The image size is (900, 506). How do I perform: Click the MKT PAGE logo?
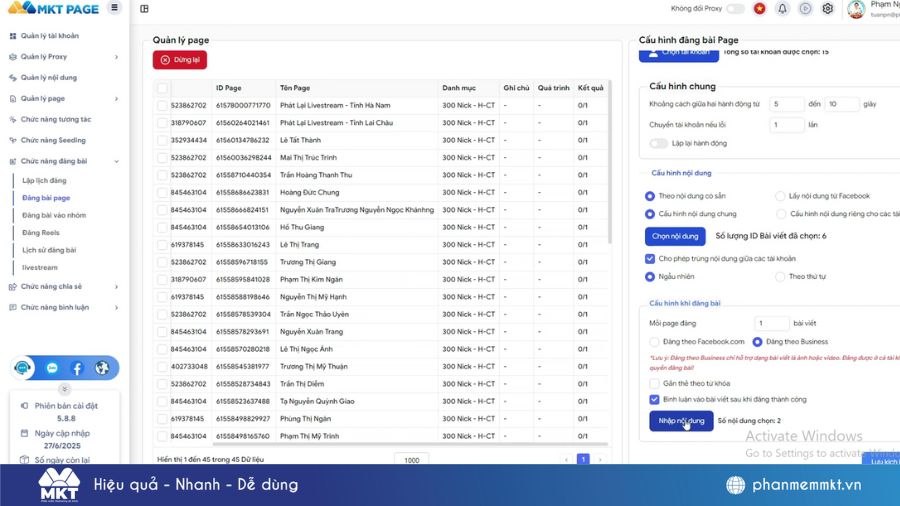coord(53,8)
